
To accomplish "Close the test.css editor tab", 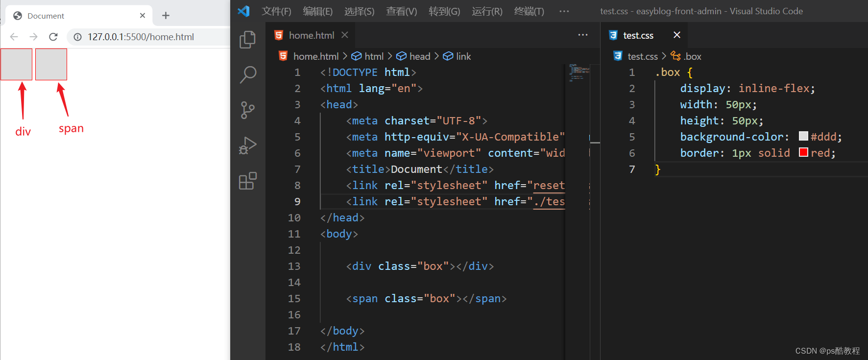I will pyautogui.click(x=677, y=35).
